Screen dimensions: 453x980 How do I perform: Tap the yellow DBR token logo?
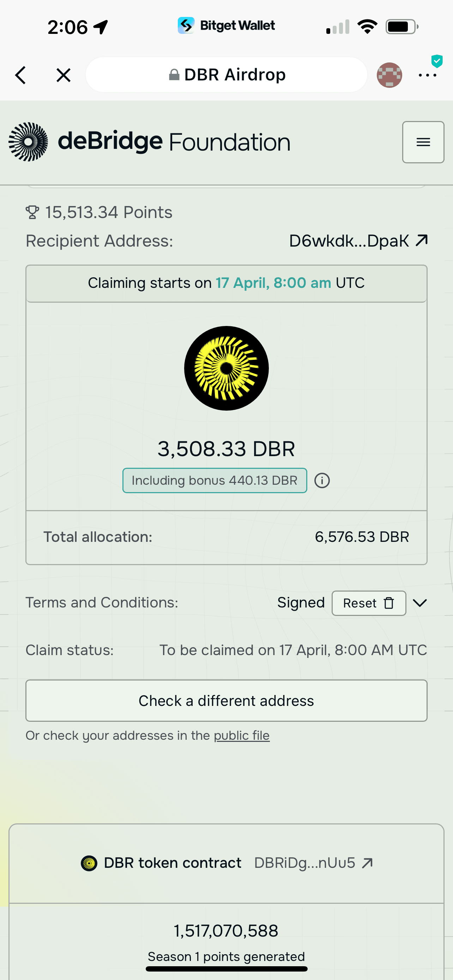point(226,368)
